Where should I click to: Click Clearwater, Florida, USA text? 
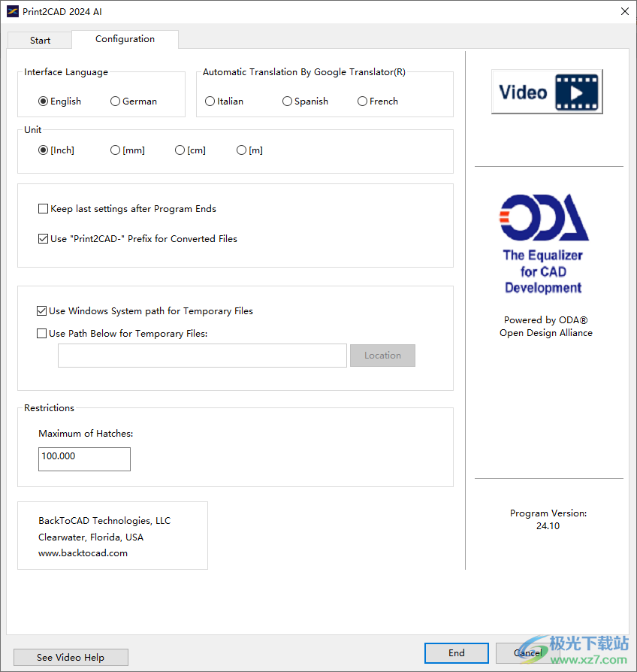tap(91, 537)
